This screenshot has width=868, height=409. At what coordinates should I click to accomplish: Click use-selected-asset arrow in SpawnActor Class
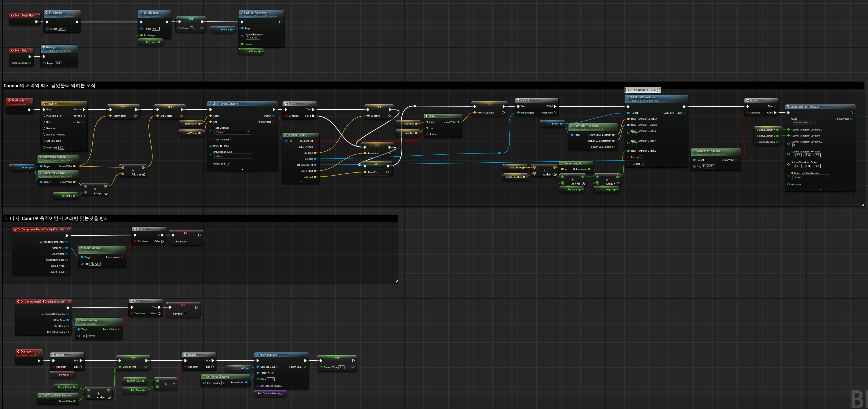(811, 123)
